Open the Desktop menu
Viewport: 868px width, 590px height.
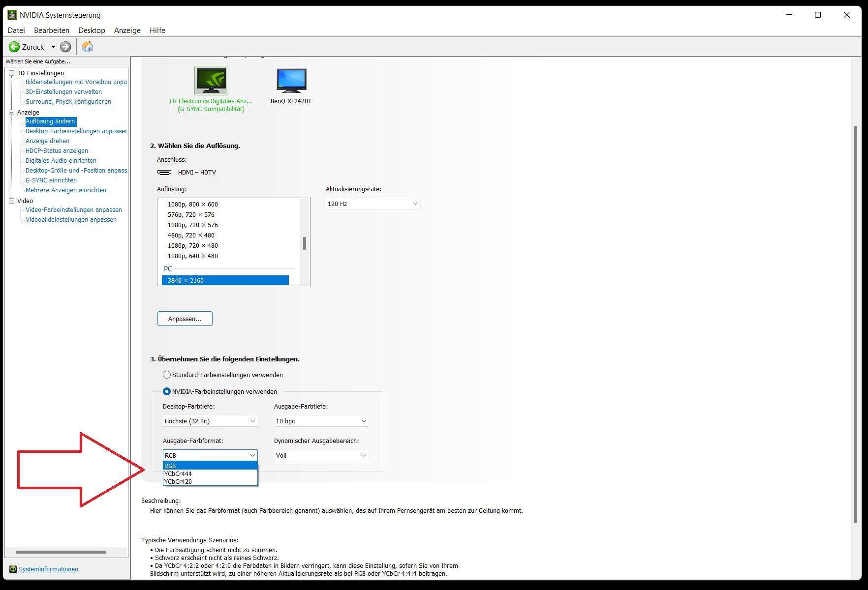92,30
